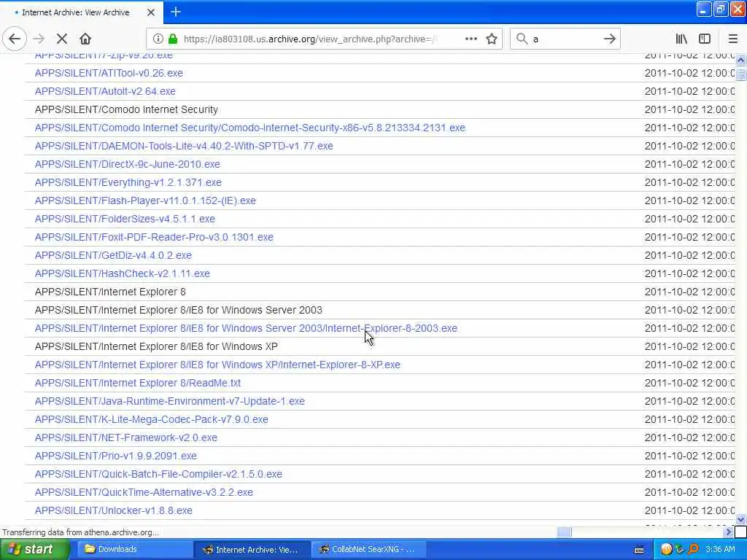The width and height of the screenshot is (747, 560).
Task: Open HashCheck-v2.1.11.exe link
Action: pos(122,273)
